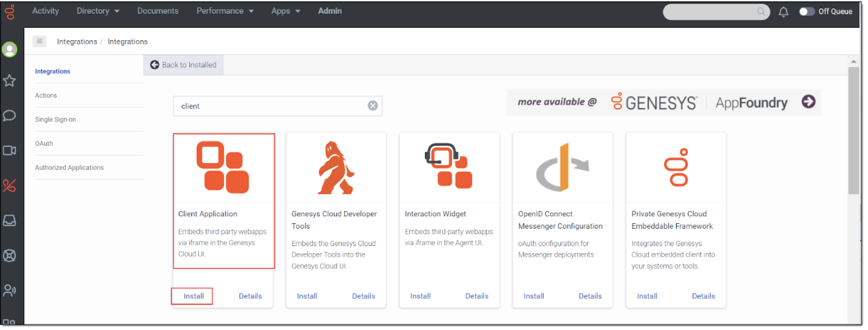
Task: Select OAuth in the left panel
Action: click(44, 144)
